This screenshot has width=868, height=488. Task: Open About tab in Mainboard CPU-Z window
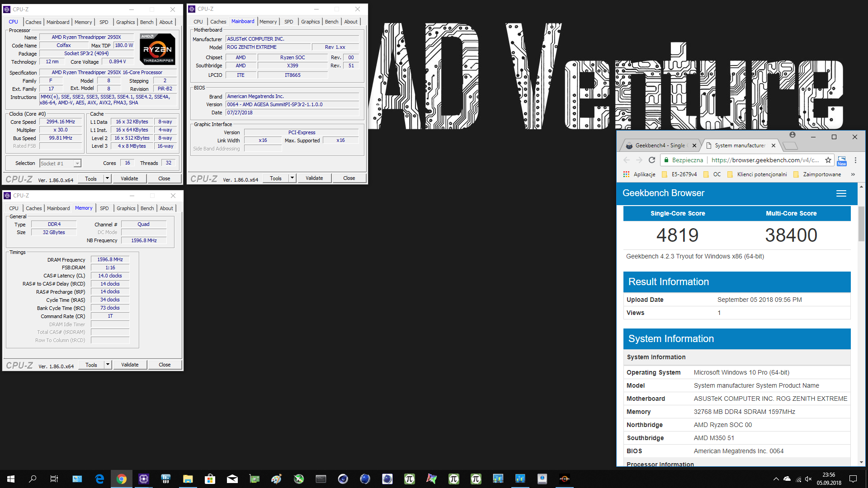click(x=350, y=22)
